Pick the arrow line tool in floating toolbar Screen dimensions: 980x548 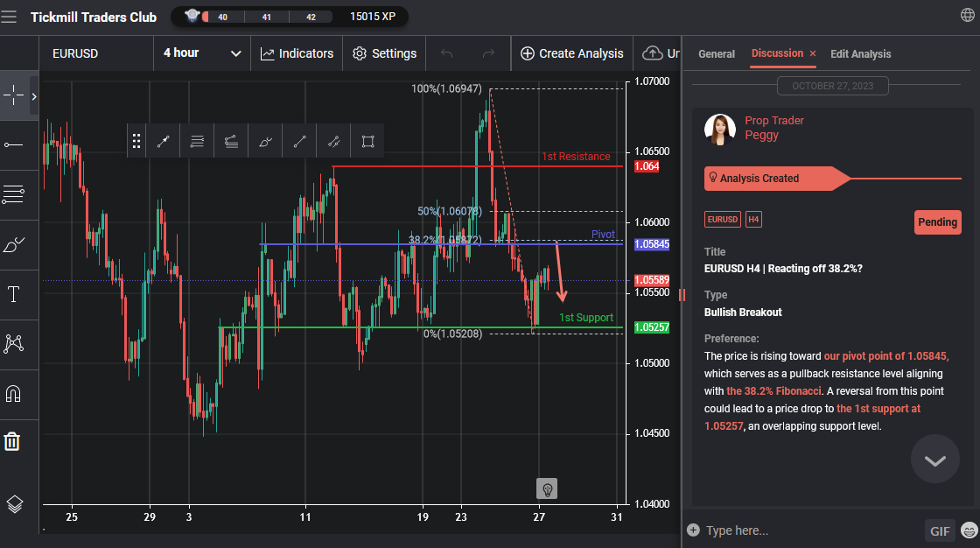[163, 142]
